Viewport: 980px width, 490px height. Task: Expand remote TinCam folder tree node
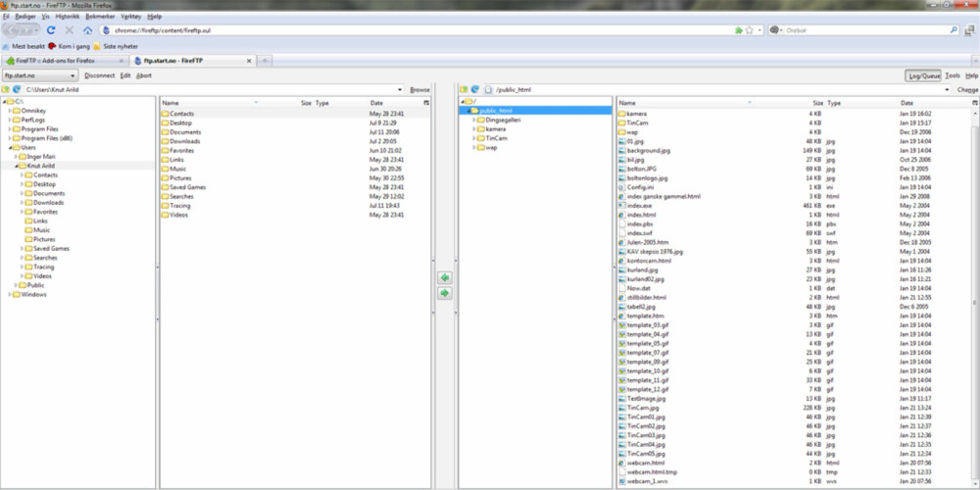pos(474,138)
